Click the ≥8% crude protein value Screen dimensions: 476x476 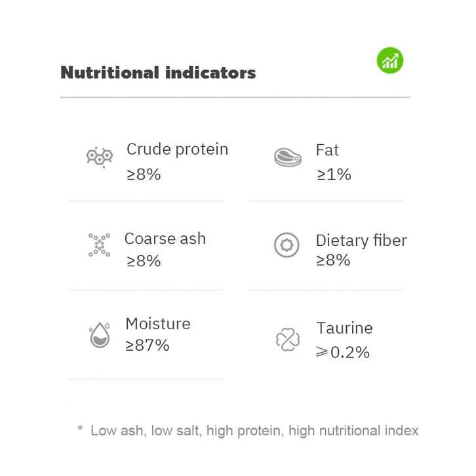point(143,174)
